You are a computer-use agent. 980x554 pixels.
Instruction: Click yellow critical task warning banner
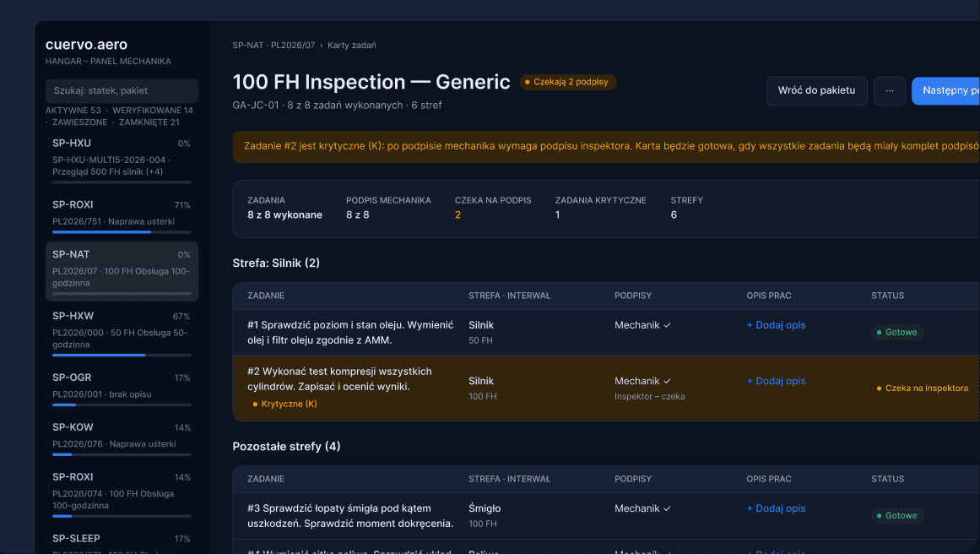[606, 146]
